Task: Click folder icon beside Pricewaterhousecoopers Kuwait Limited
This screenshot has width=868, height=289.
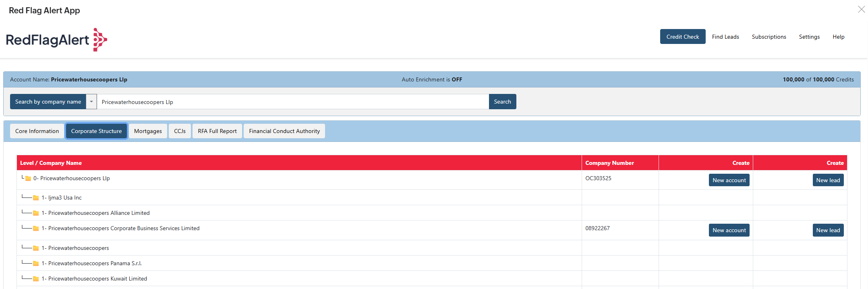Action: 36,279
